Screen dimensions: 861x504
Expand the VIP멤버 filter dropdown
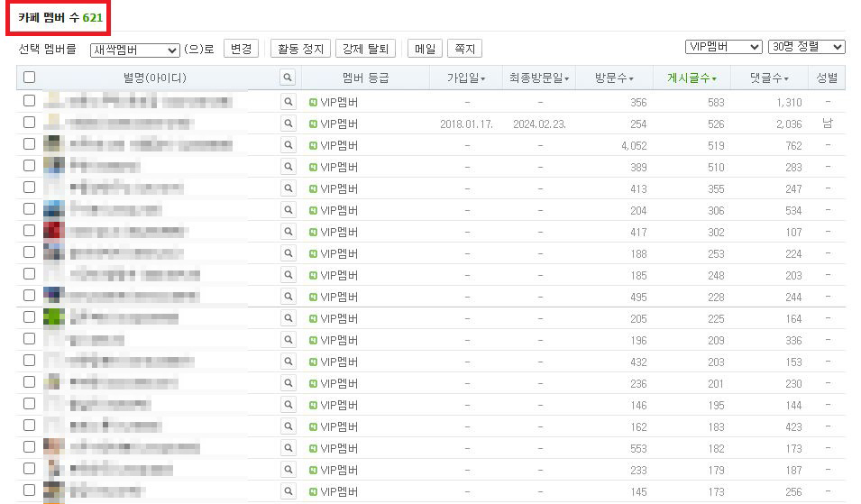(x=723, y=47)
